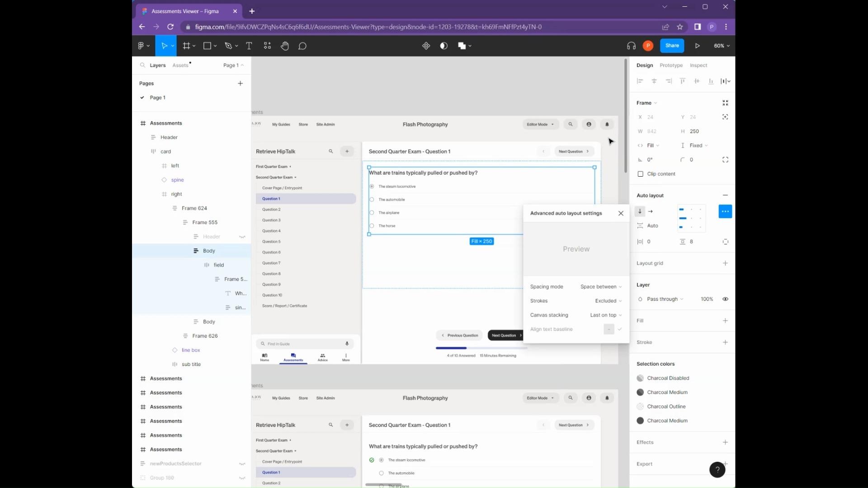This screenshot has width=868, height=488.
Task: Select the Move tool
Action: (164, 46)
